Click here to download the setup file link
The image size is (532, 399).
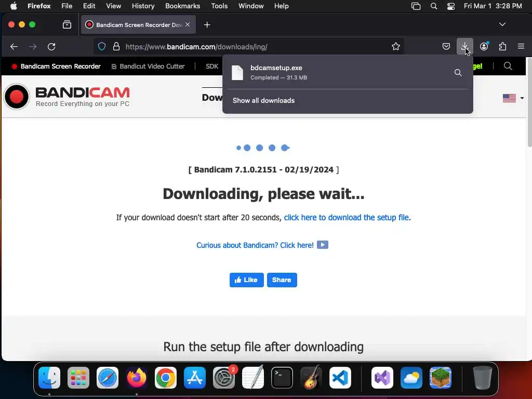(347, 218)
